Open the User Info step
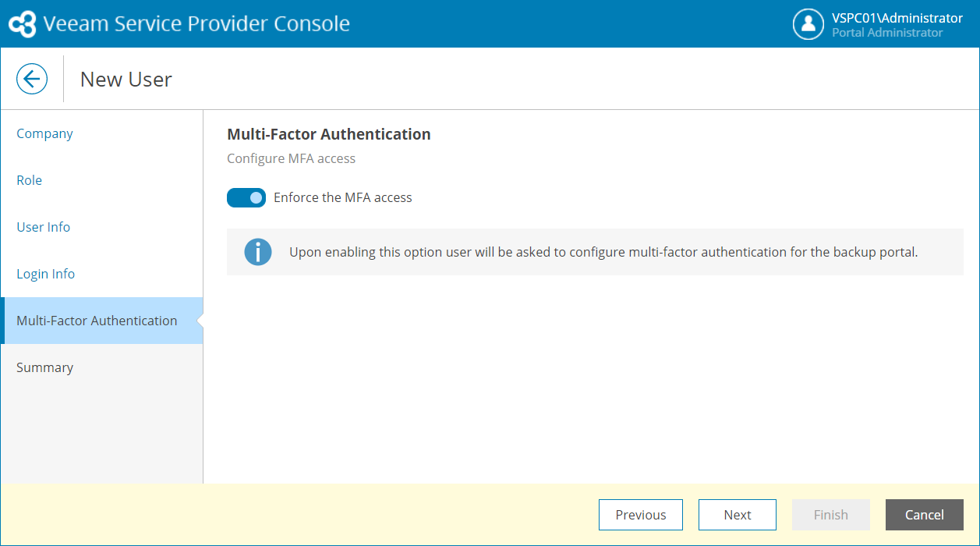The width and height of the screenshot is (980, 546). coord(101,227)
